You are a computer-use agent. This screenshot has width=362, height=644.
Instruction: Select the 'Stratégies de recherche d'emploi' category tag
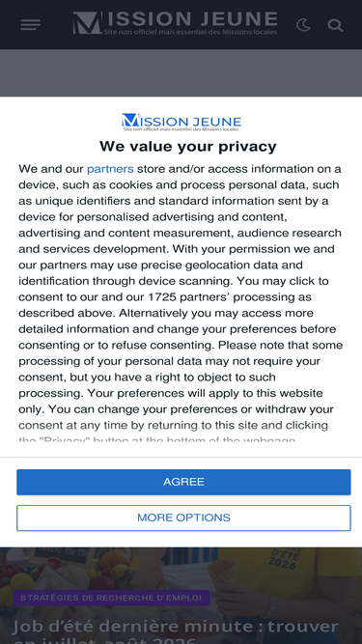tap(111, 598)
